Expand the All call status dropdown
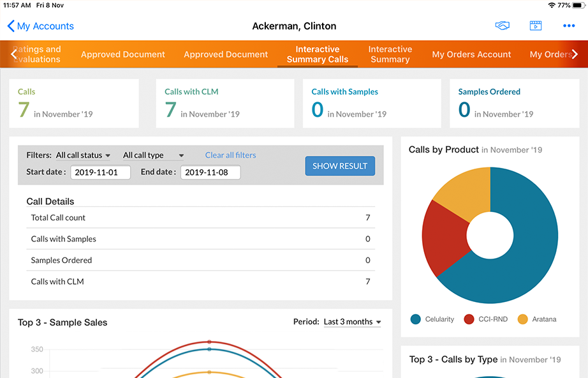 83,155
